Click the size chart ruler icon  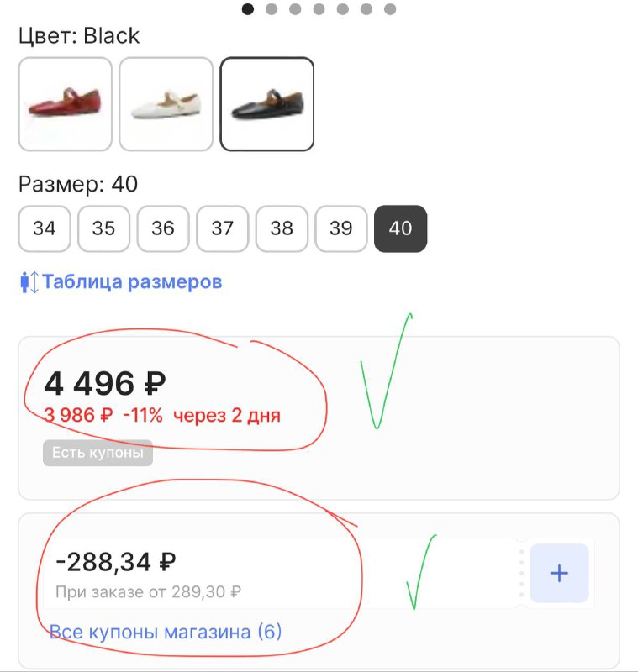[x=29, y=282]
